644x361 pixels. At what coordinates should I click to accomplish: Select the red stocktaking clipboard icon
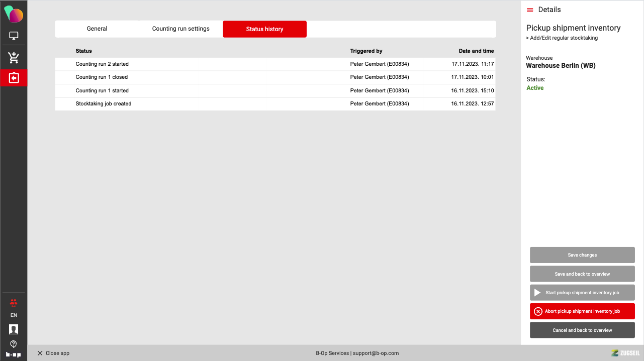point(14,78)
